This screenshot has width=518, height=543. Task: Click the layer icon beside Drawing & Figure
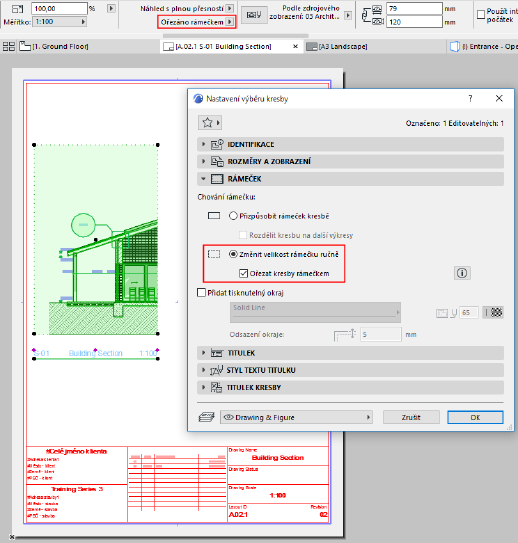pos(206,417)
